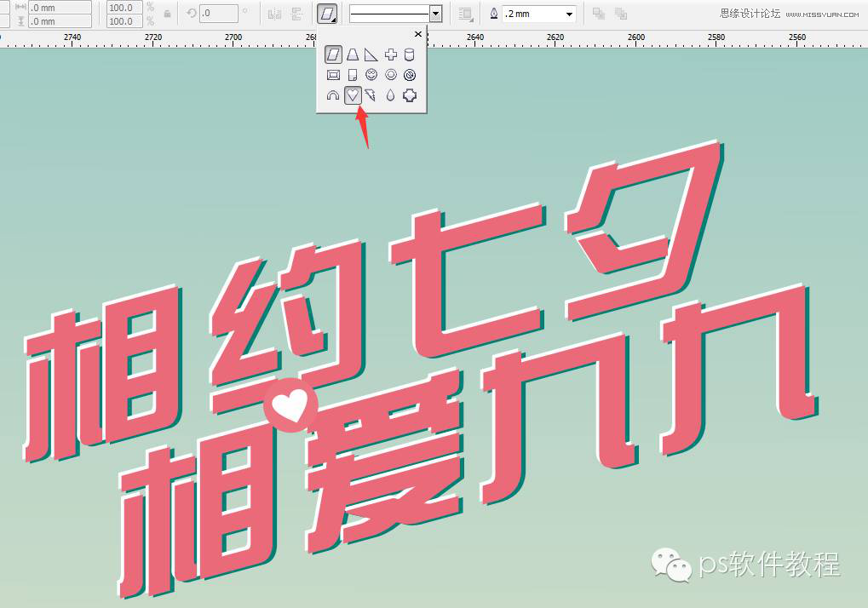Screen dimensions: 868x608
Task: Pick the Prohibition sign shape
Action: coord(410,74)
